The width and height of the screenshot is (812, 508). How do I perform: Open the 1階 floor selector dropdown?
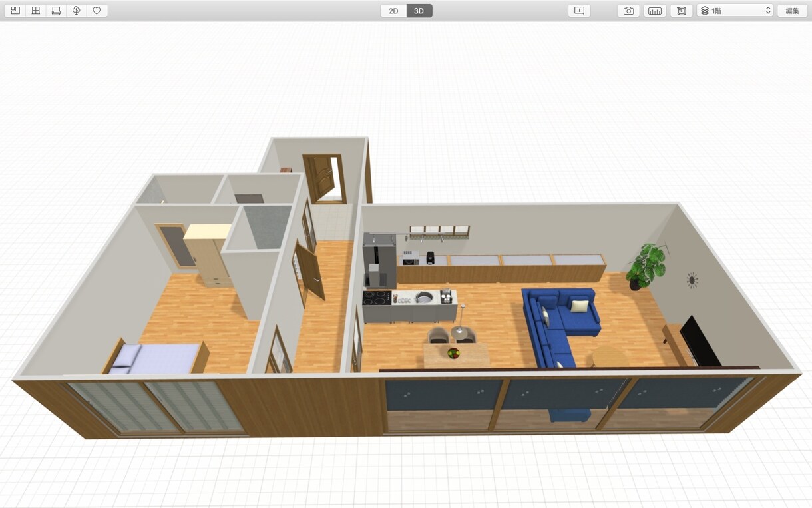click(735, 11)
